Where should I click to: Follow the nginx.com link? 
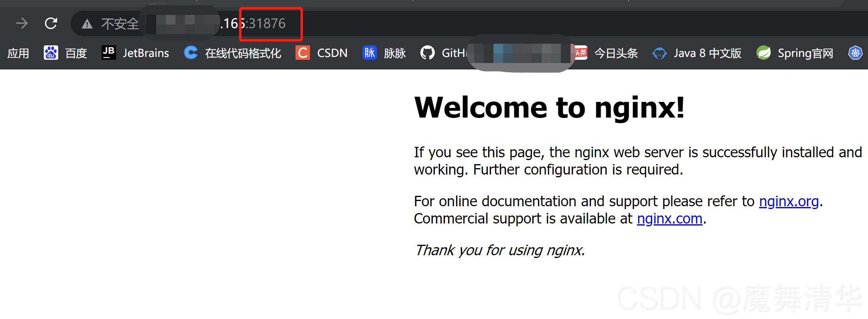coord(670,218)
